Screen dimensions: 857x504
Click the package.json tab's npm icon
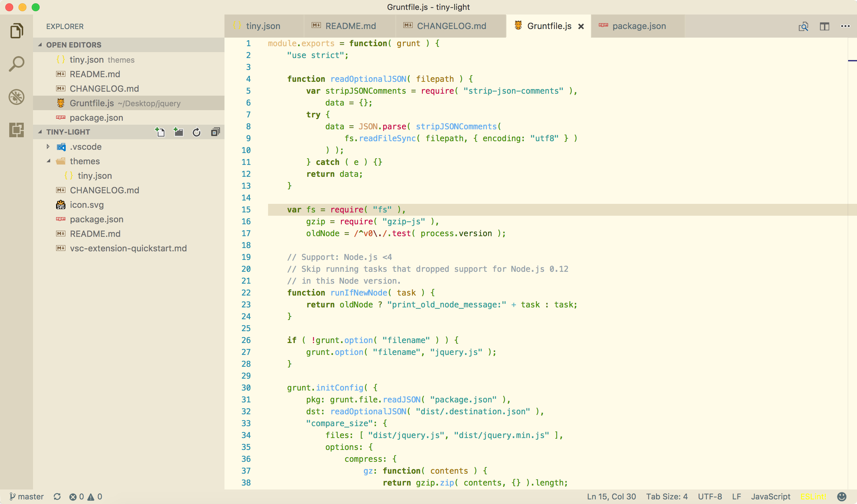(603, 25)
